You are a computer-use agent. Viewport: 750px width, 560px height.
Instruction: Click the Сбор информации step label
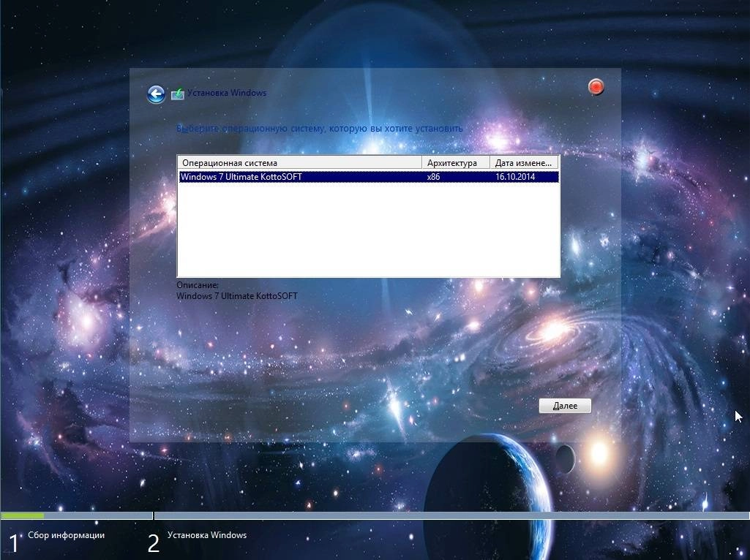pos(66,535)
